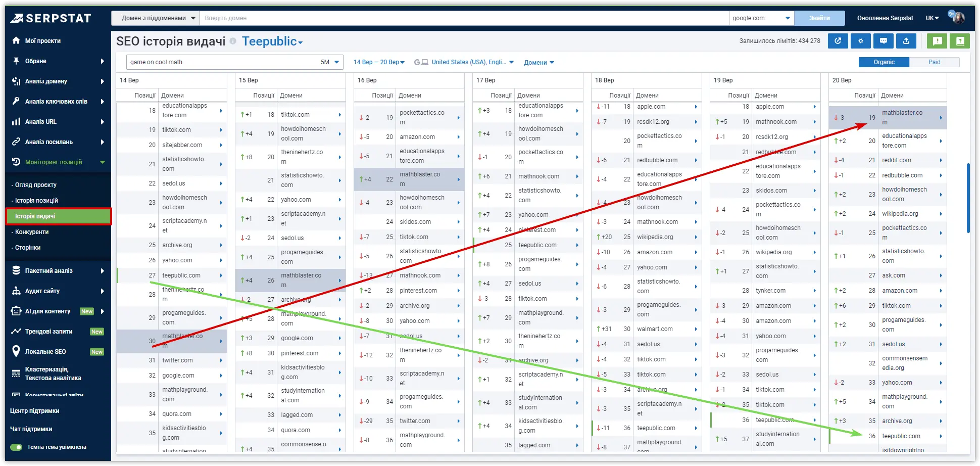Collapse the Моніторинг позицій section arrow
The image size is (980, 466).
(103, 162)
